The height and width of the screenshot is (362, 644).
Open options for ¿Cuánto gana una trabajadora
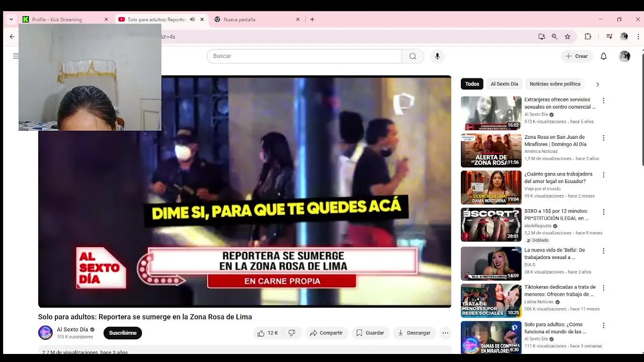tap(604, 175)
